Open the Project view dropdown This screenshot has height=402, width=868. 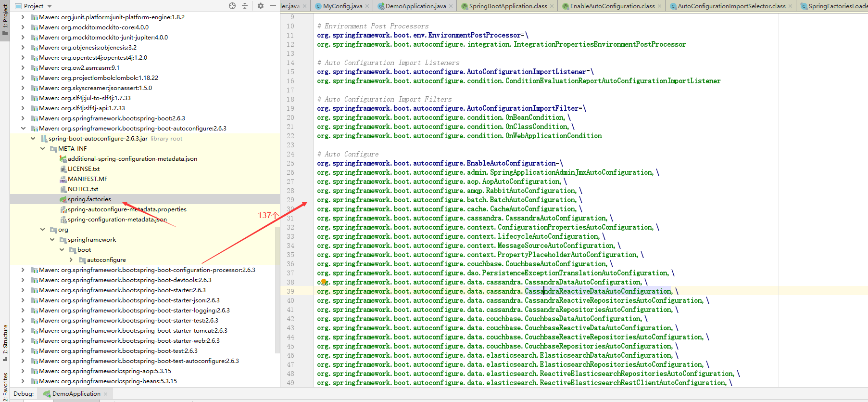coord(50,6)
